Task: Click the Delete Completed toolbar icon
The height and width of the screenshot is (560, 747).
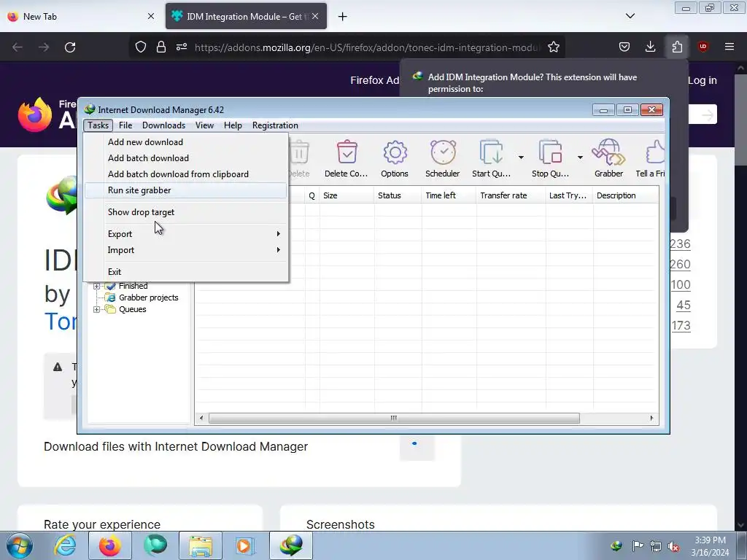Action: (x=347, y=152)
